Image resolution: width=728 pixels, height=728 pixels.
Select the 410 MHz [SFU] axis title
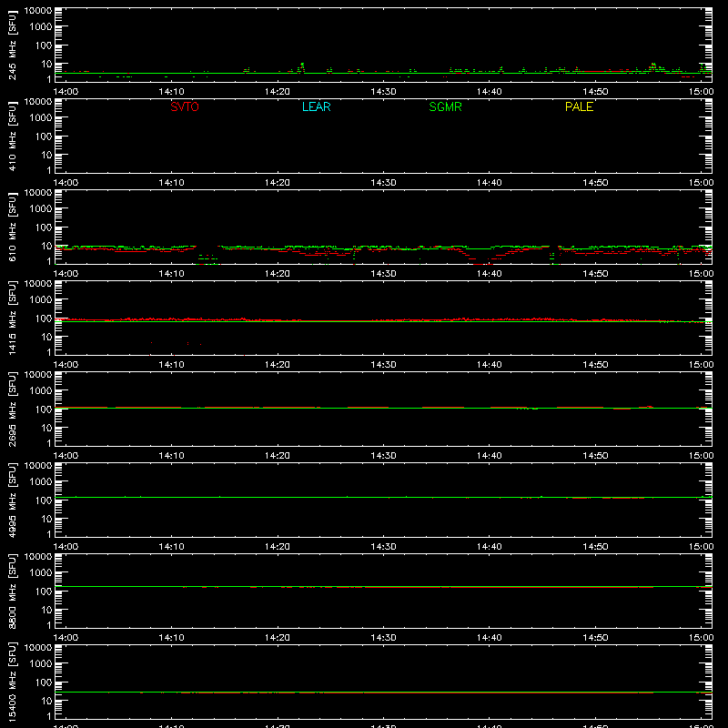point(13,136)
